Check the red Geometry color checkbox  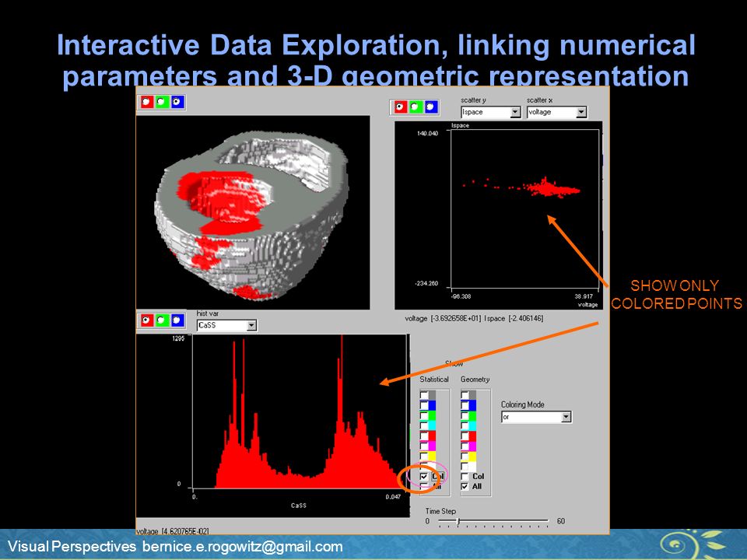465,436
